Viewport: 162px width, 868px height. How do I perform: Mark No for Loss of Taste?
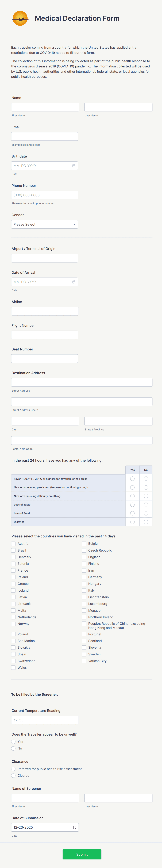pyautogui.click(x=146, y=504)
